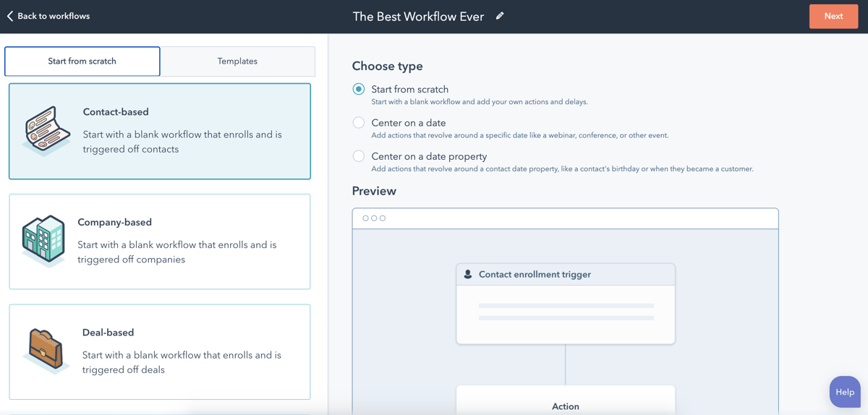The width and height of the screenshot is (868, 415).
Task: Choose the Contact-based workflow card
Action: (160, 132)
